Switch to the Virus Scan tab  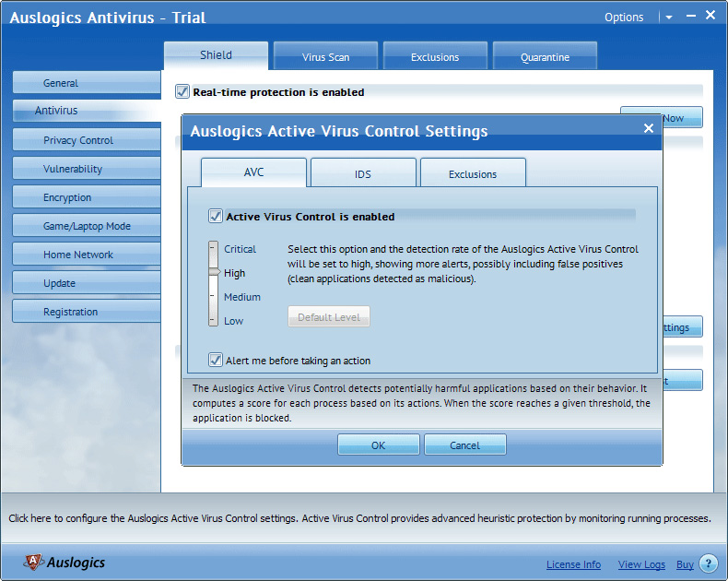[325, 56]
